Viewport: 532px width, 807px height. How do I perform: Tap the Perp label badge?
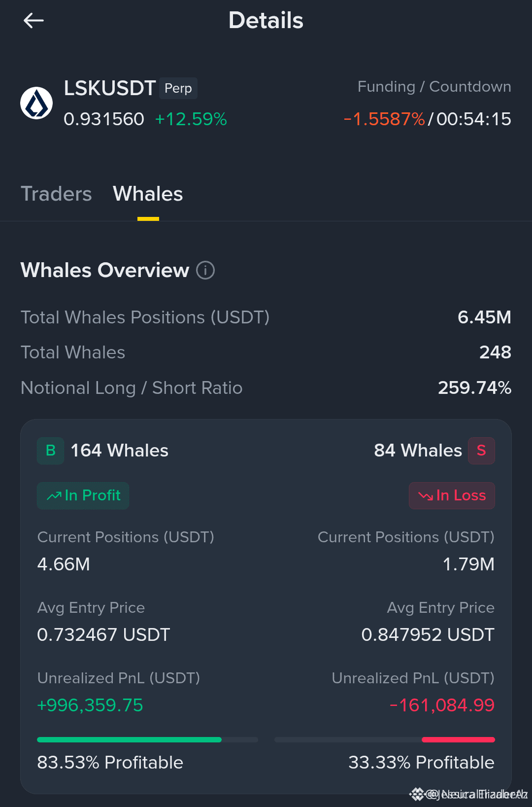pos(178,88)
